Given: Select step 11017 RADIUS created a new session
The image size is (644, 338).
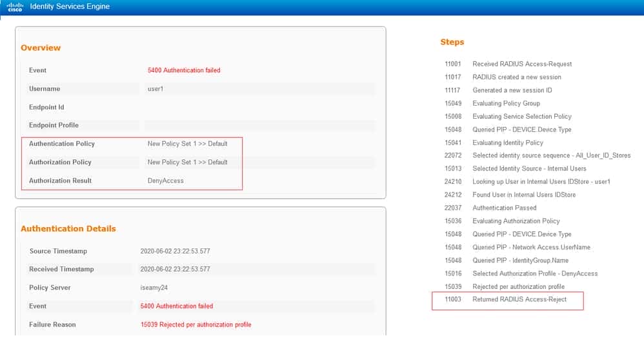Looking at the screenshot, I should [x=503, y=77].
